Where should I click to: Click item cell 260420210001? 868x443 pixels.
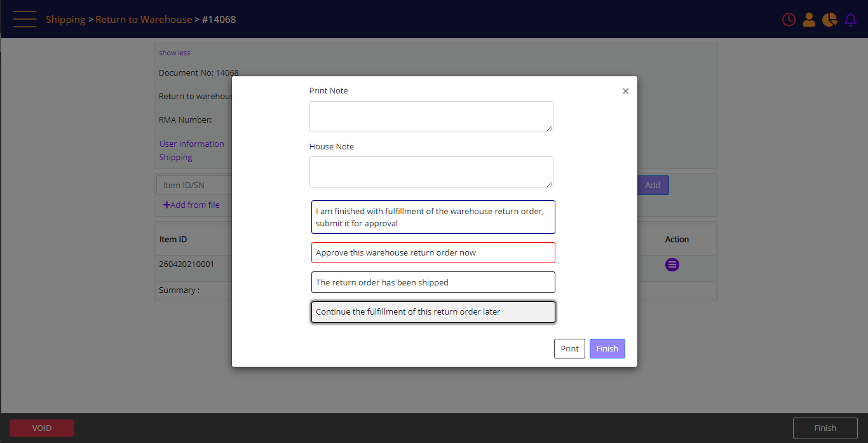[187, 263]
